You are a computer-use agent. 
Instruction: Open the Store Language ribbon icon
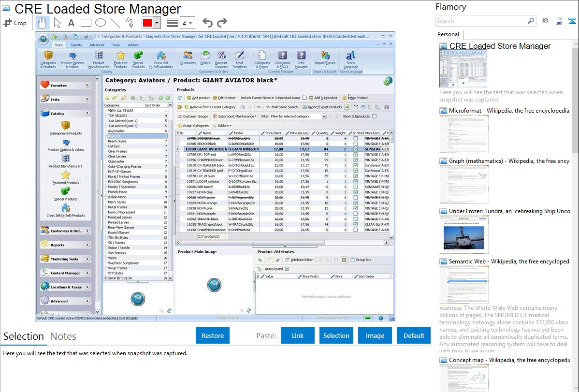(350, 59)
